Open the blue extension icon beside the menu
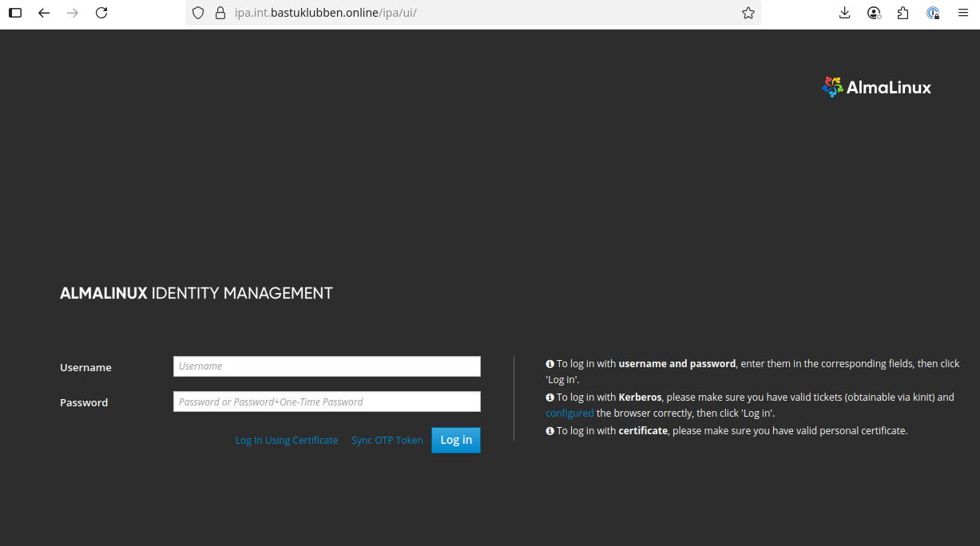980x546 pixels. click(x=933, y=13)
